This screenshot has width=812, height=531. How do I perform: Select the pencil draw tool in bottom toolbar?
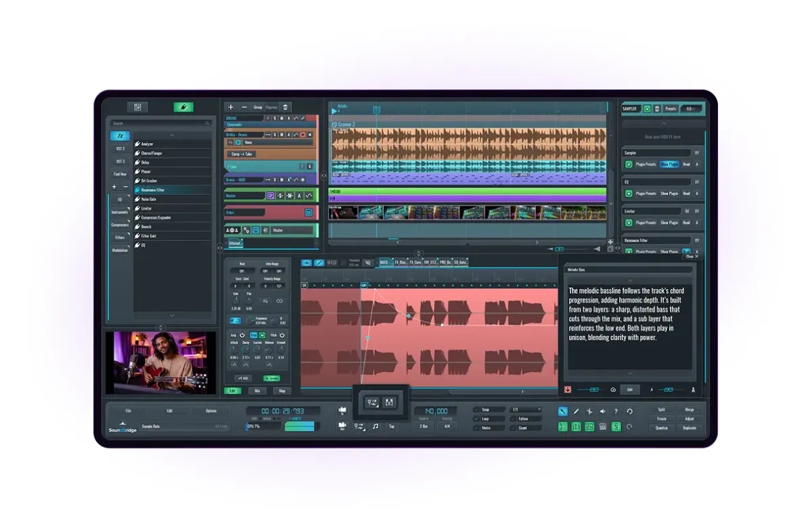tap(577, 411)
